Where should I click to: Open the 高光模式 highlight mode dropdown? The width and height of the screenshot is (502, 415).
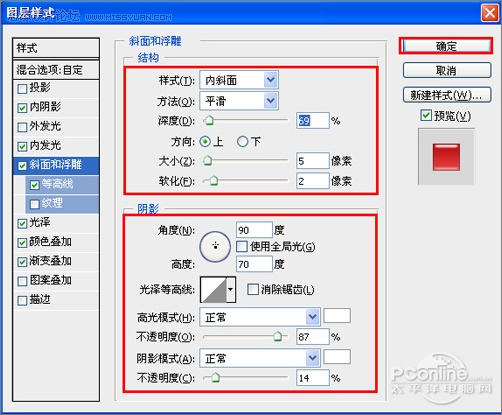click(260, 317)
